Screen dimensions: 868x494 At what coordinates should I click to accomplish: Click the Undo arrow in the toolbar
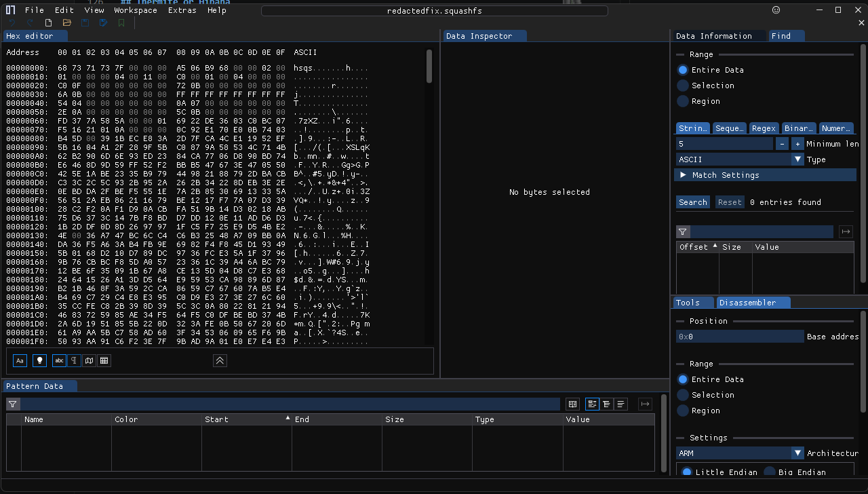pos(12,23)
